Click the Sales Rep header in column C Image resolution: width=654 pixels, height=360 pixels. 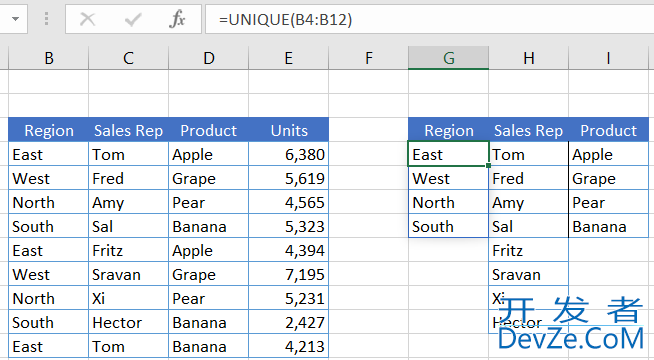pyautogui.click(x=128, y=130)
